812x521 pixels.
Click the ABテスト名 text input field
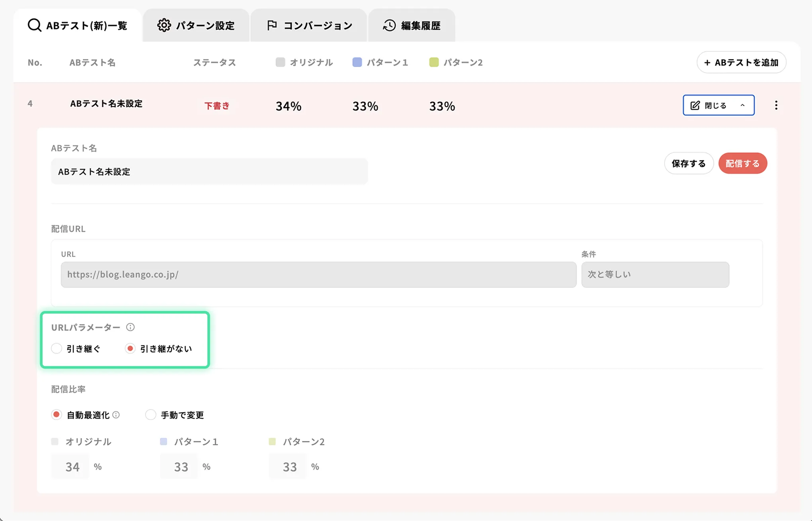[x=209, y=171]
